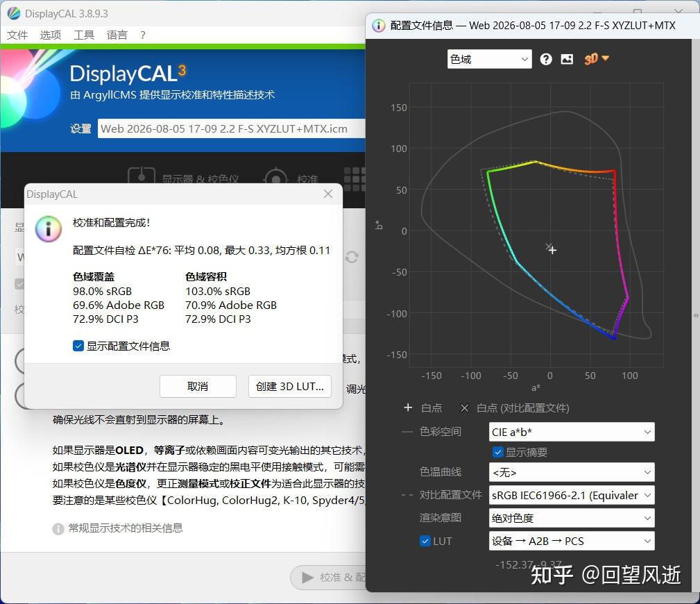Open the ? help menu
700x604 pixels.
pyautogui.click(x=143, y=35)
